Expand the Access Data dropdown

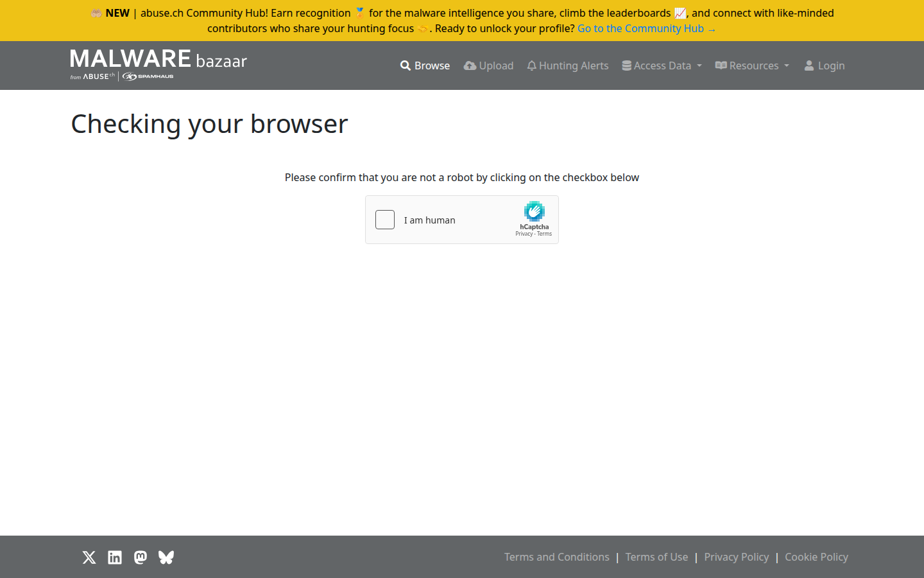[x=662, y=66]
